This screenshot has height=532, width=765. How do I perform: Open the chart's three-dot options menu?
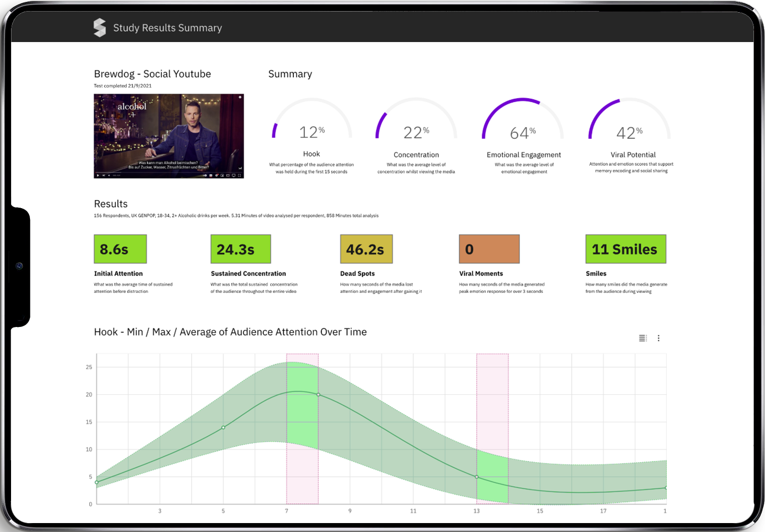[x=658, y=338]
